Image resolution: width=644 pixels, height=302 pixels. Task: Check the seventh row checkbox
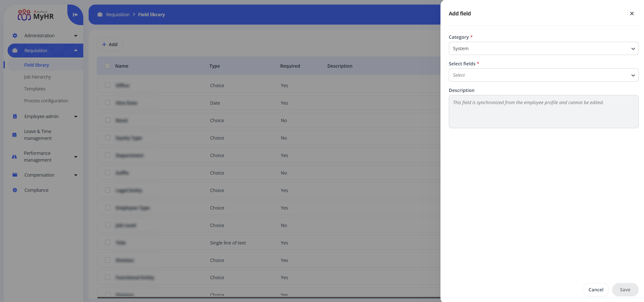tap(108, 190)
